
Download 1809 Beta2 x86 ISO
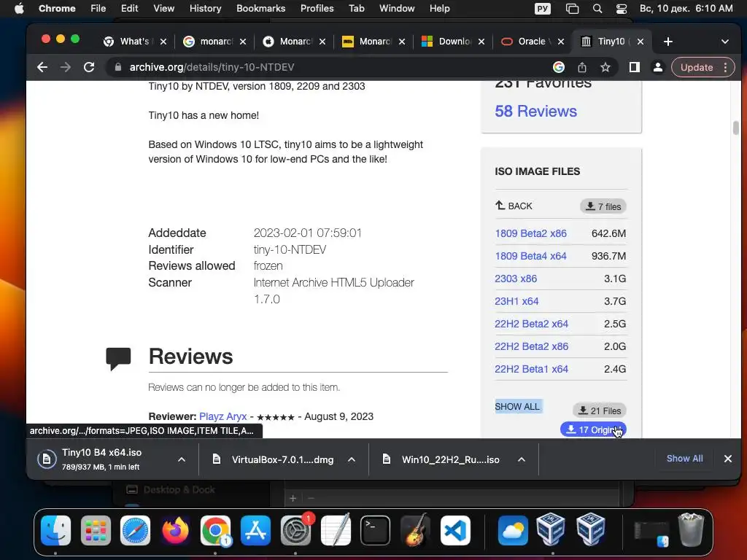point(531,233)
